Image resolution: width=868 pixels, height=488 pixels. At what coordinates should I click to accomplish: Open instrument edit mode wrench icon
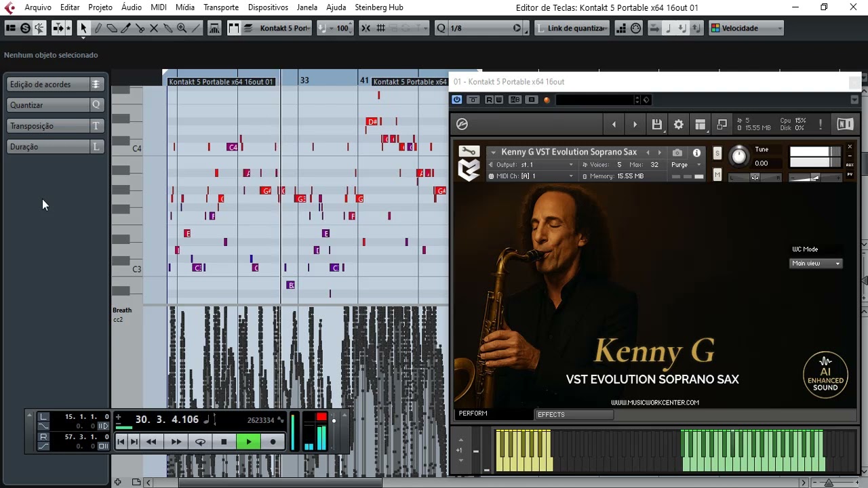tap(469, 151)
